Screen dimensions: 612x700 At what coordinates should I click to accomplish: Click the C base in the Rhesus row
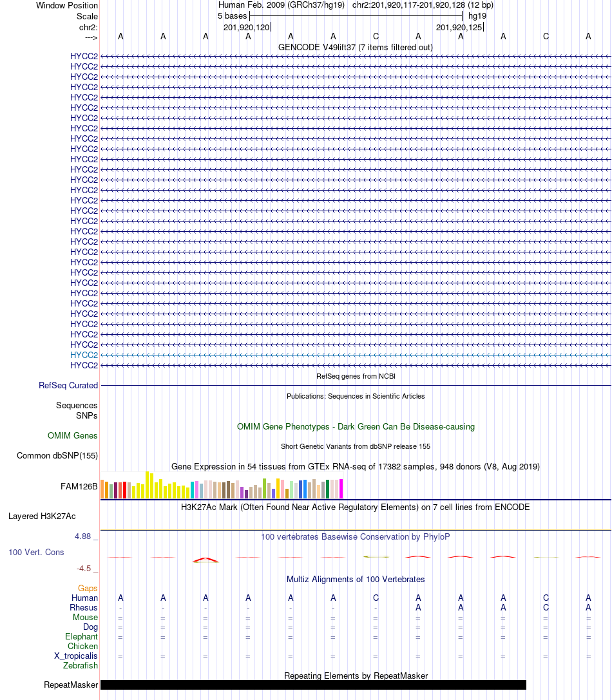tap(546, 607)
